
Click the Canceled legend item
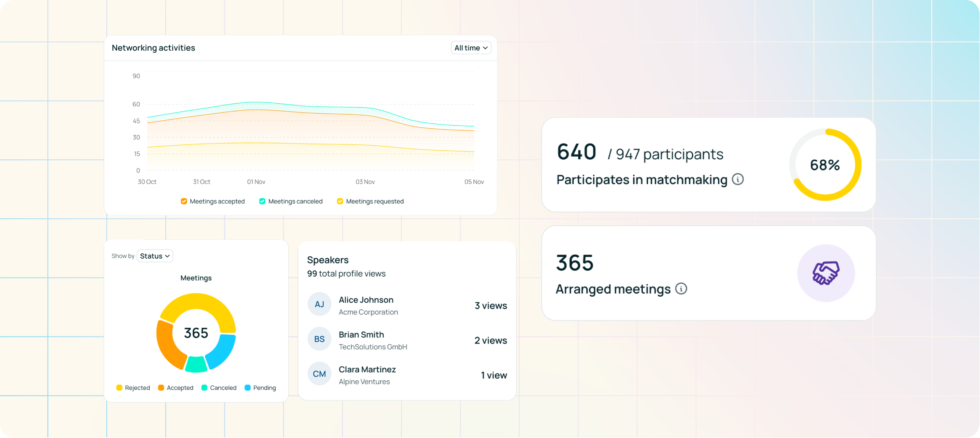(x=219, y=388)
